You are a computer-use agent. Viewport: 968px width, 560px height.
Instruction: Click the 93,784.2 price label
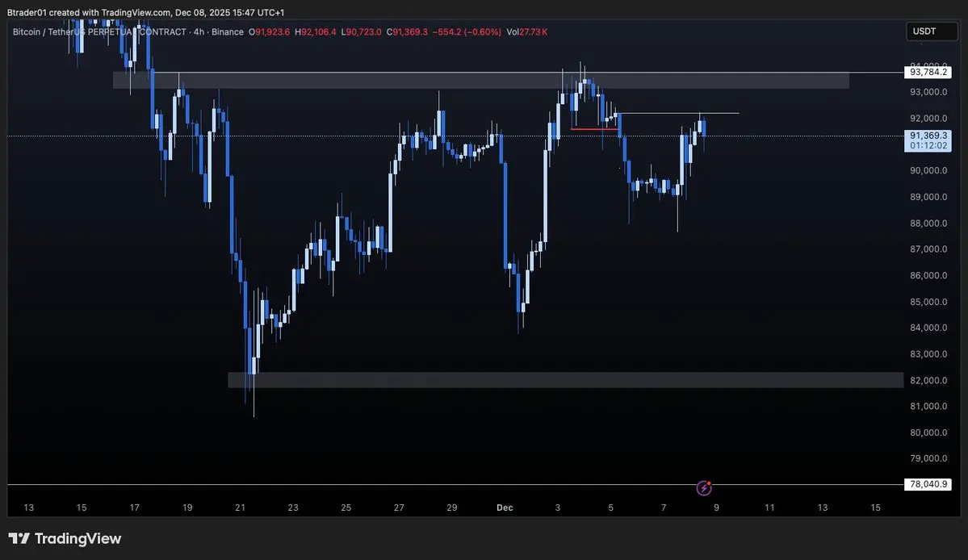coord(928,72)
